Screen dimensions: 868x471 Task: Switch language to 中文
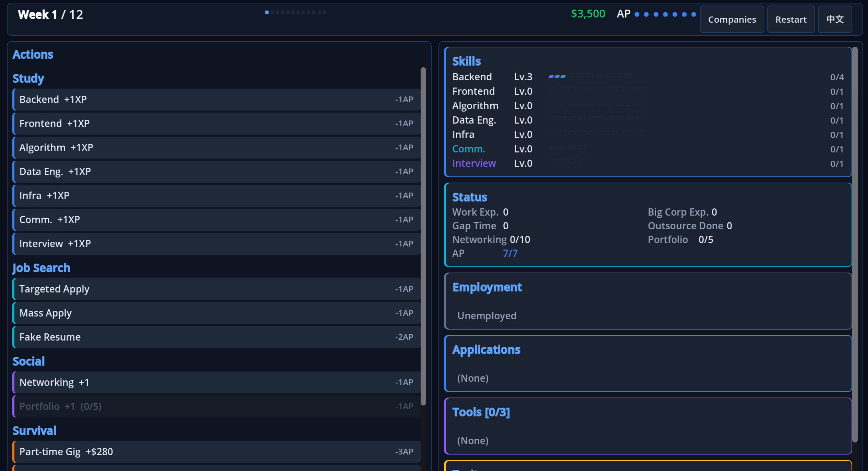(x=834, y=20)
